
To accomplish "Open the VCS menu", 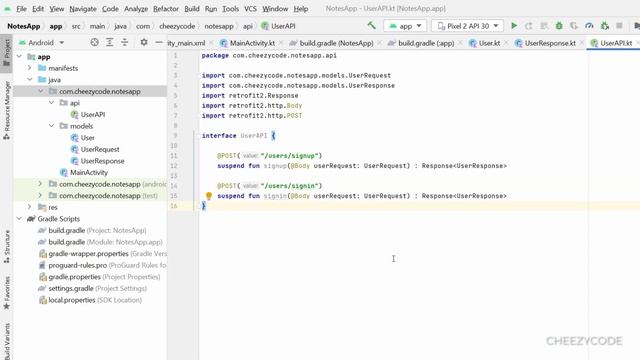I will [250, 9].
